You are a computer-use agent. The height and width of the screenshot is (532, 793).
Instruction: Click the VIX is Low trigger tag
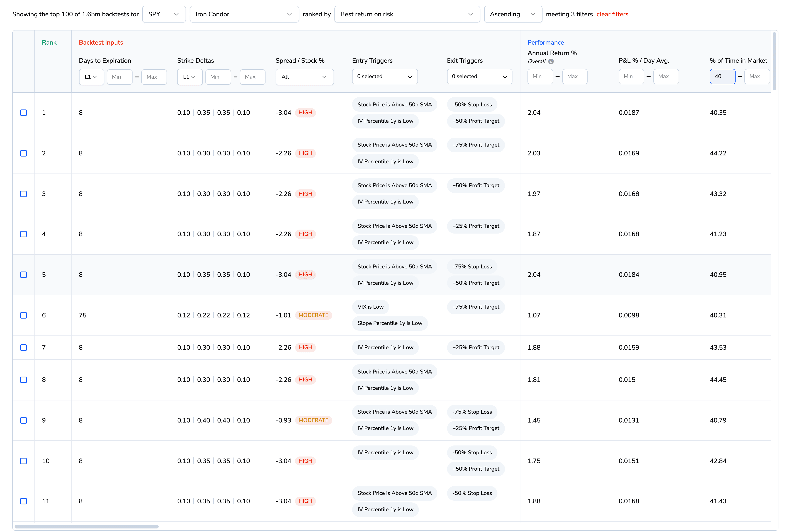[x=370, y=307]
